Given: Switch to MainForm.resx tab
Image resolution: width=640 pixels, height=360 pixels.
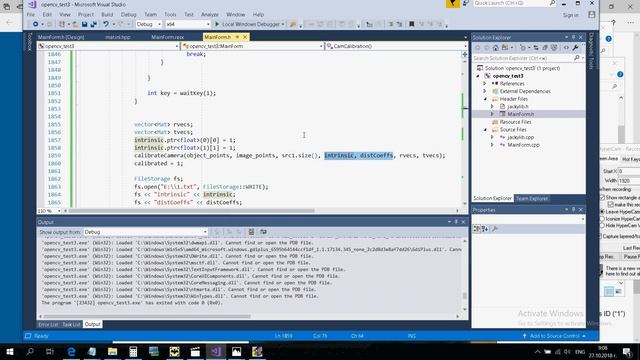Looking at the screenshot, I should tap(168, 37).
